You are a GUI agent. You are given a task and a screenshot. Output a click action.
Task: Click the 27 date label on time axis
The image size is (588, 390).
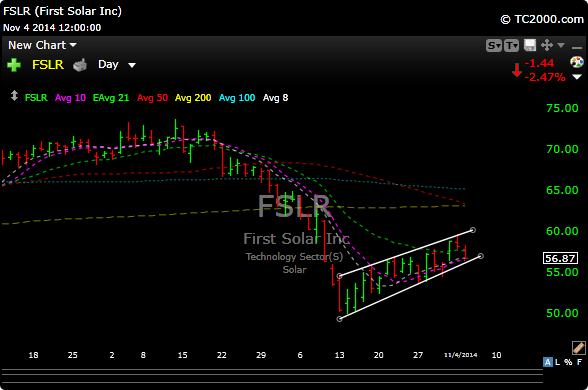(x=418, y=355)
